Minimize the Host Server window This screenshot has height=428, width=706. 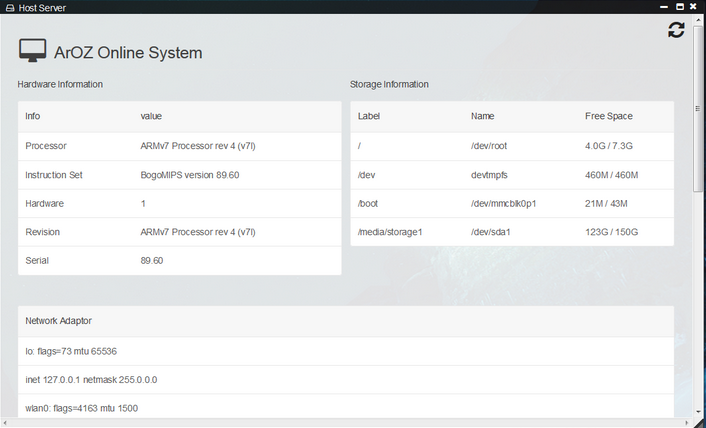click(x=663, y=6)
